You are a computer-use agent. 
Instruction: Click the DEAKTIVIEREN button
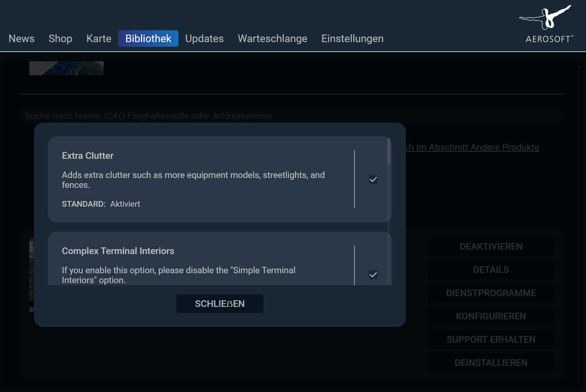(x=491, y=247)
